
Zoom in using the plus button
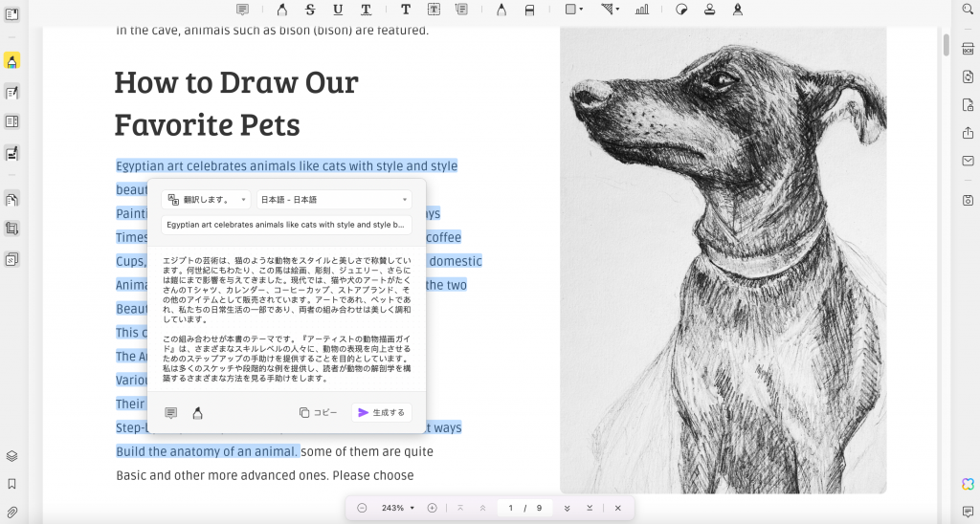coord(432,508)
